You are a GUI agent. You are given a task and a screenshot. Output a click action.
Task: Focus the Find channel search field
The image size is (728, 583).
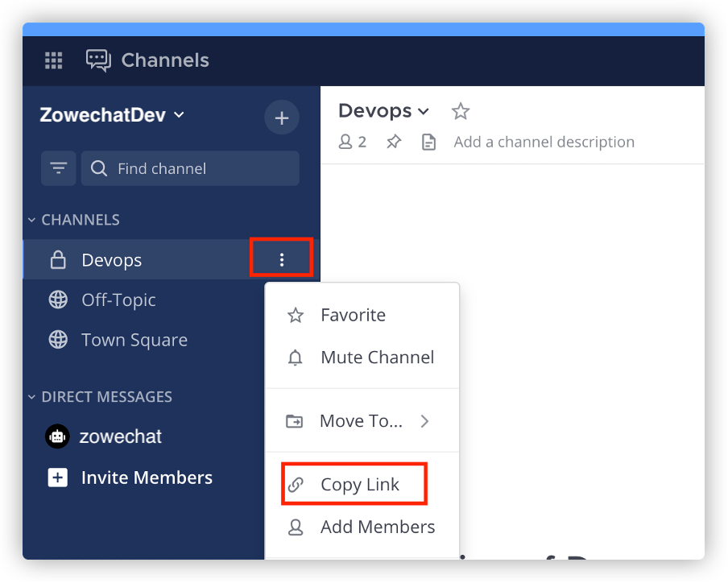201,168
